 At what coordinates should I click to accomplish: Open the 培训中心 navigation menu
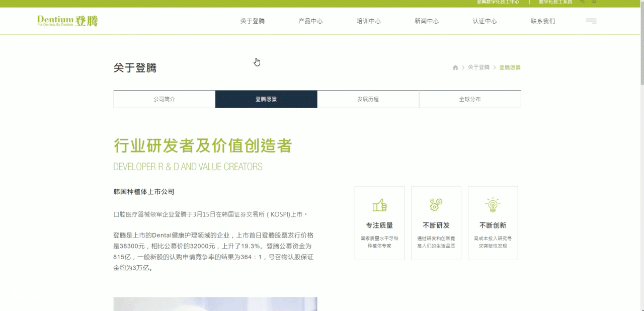click(x=369, y=21)
